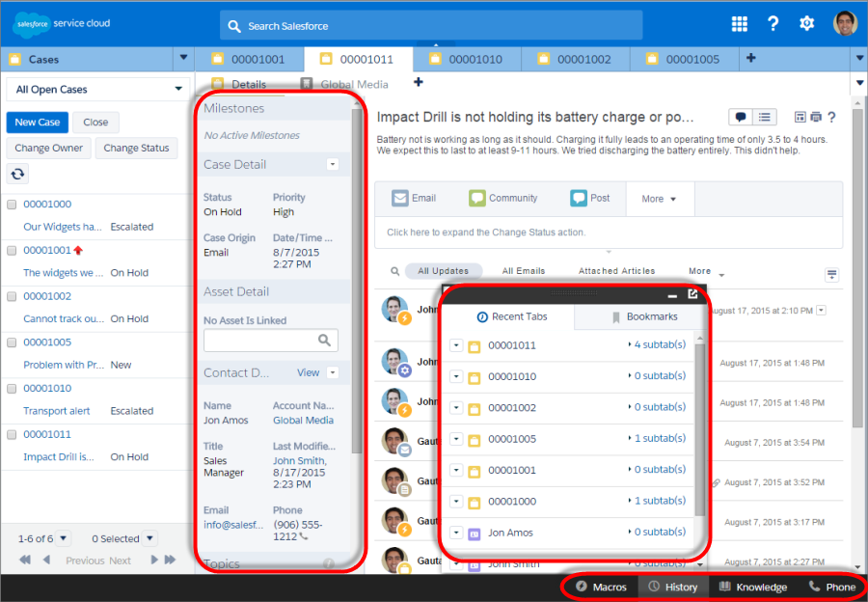Open the Global Media account link
The width and height of the screenshot is (868, 602).
tap(303, 420)
